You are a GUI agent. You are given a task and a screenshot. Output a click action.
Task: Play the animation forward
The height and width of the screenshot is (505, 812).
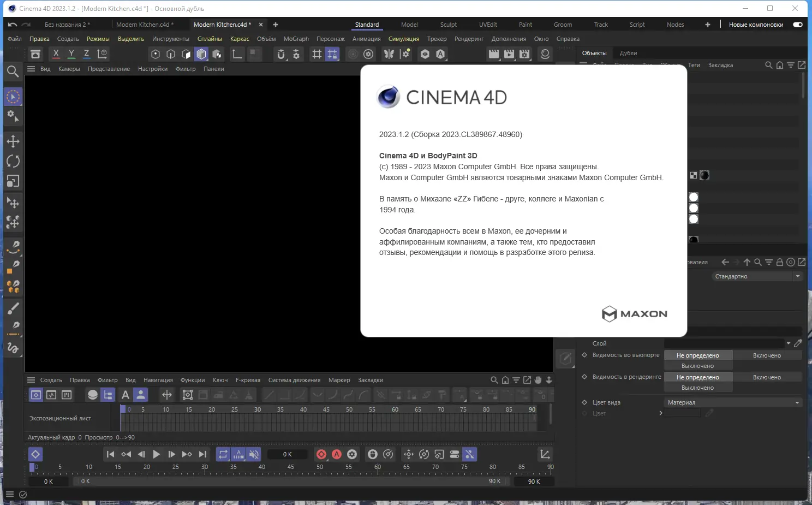[x=157, y=454]
